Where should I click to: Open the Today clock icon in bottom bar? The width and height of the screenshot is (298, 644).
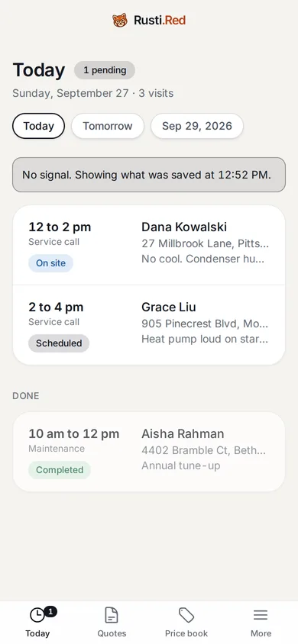pos(37,615)
